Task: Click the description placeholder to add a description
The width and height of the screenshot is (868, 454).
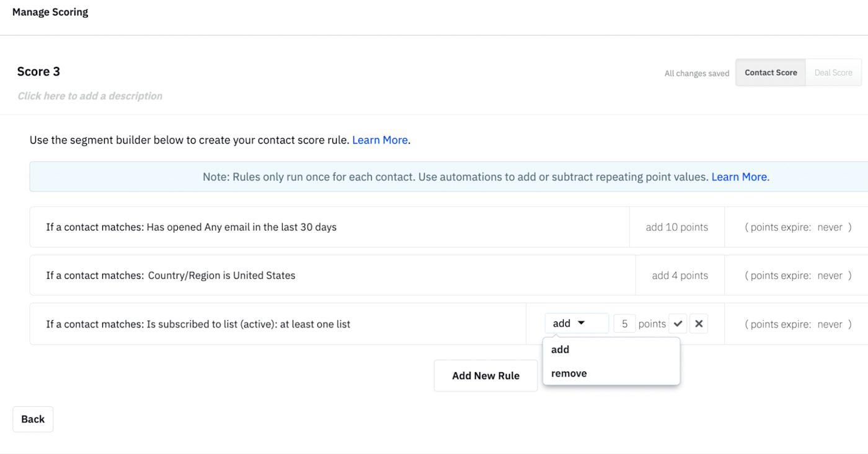Action: pyautogui.click(x=90, y=96)
